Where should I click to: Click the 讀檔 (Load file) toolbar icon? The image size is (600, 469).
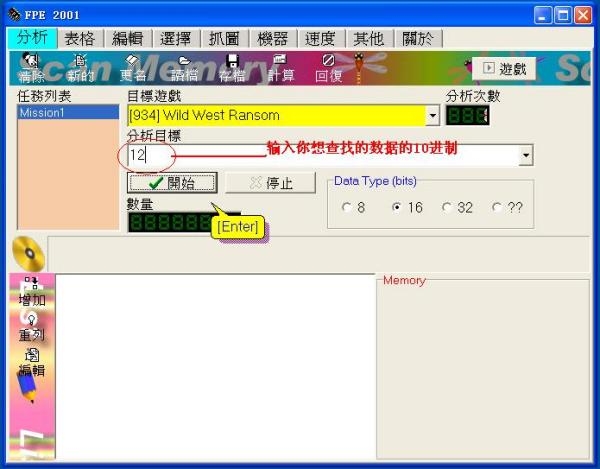(184, 68)
